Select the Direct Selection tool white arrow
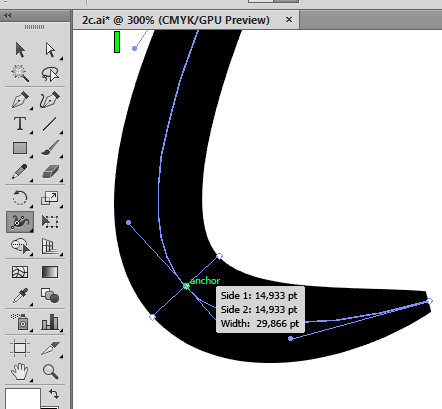 click(x=50, y=50)
